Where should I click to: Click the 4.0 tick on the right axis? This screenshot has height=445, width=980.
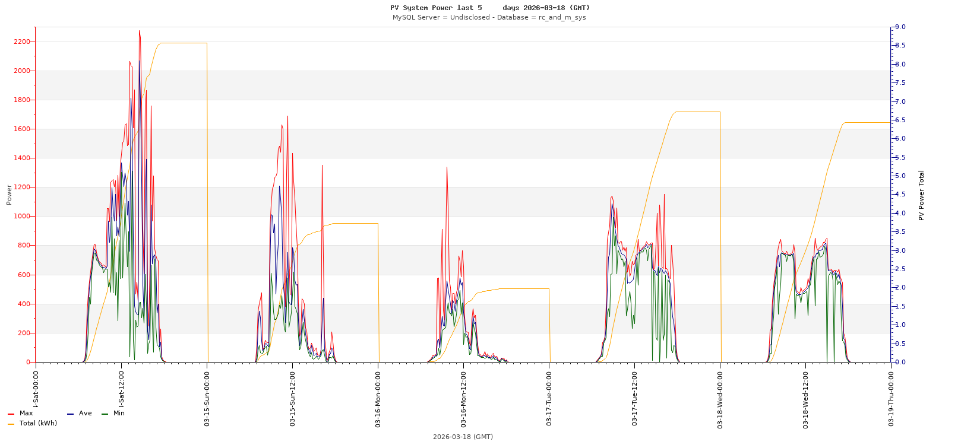point(900,214)
